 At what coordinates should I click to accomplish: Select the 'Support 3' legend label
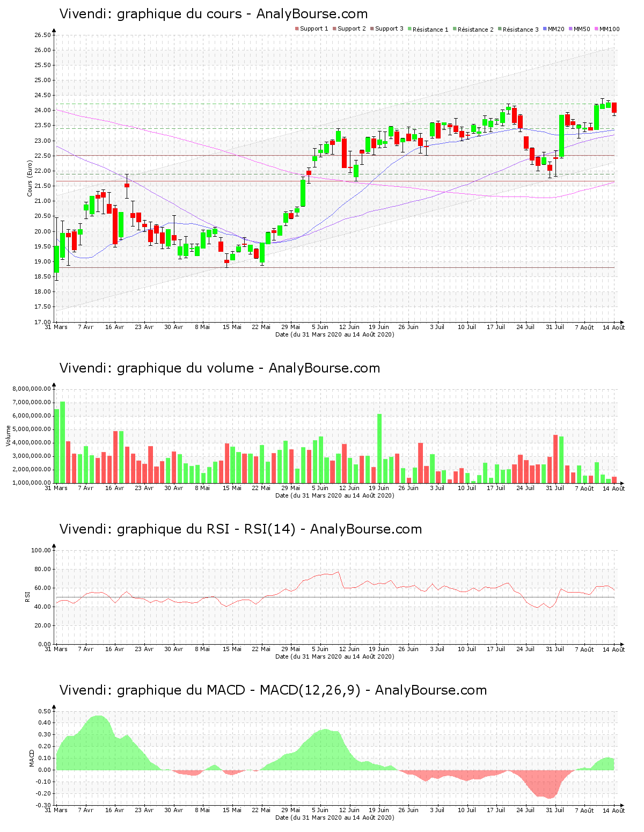tap(389, 29)
